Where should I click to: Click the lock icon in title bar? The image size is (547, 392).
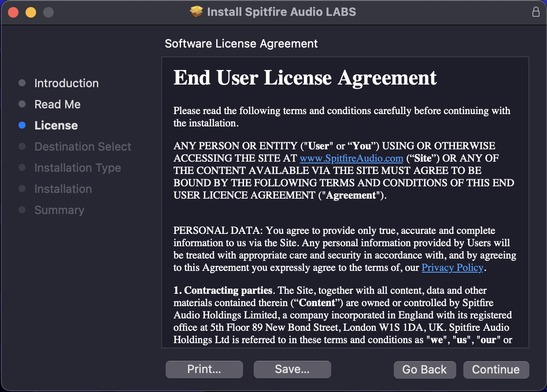coord(536,12)
